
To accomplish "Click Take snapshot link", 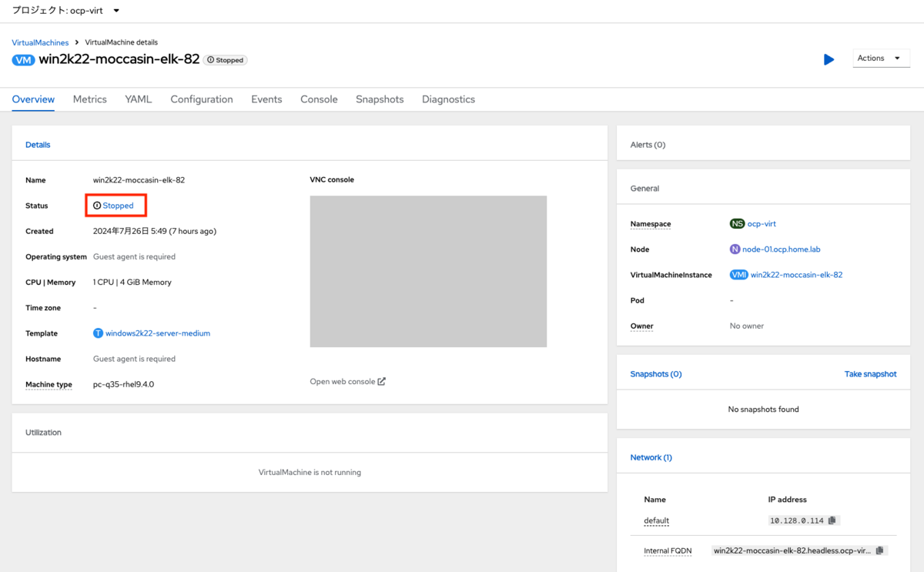I will point(871,374).
